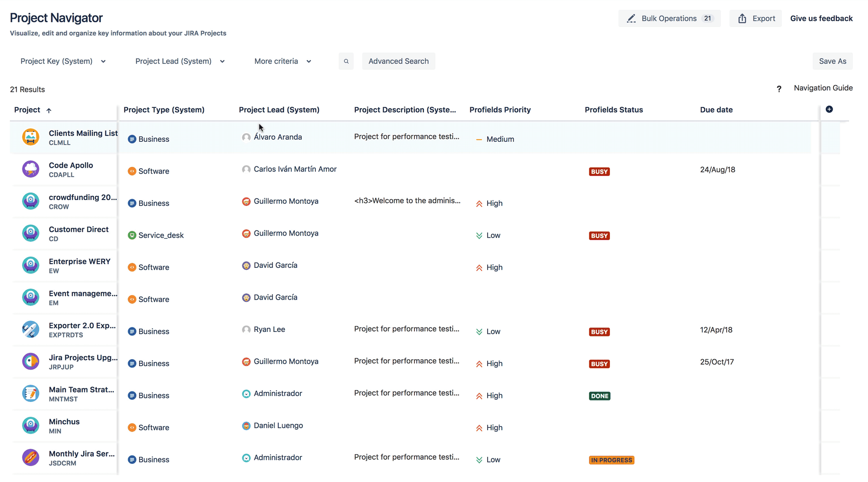The height and width of the screenshot is (482, 868).
Task: Click the Customer Direct project avatar
Action: click(30, 233)
